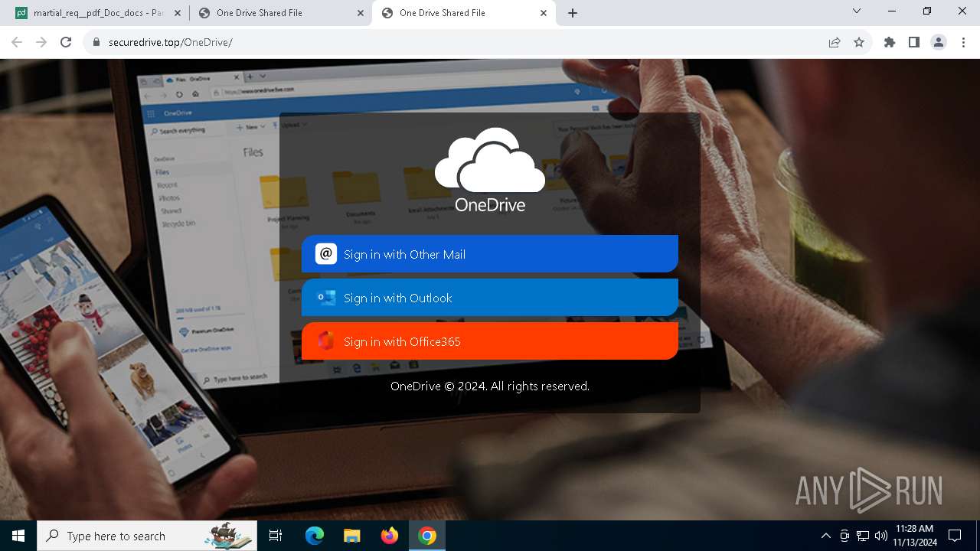
Task: Open a new browser tab
Action: (x=573, y=13)
